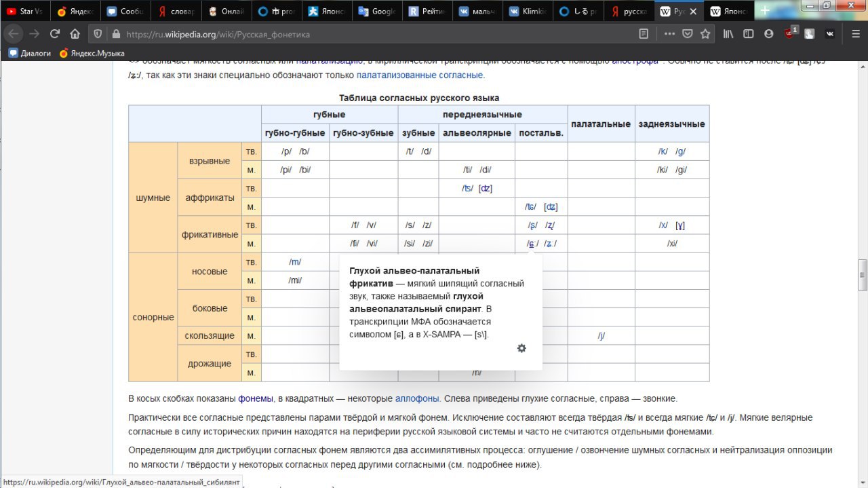
Task: Click the page vertical scrollbar thumb
Action: click(863, 276)
